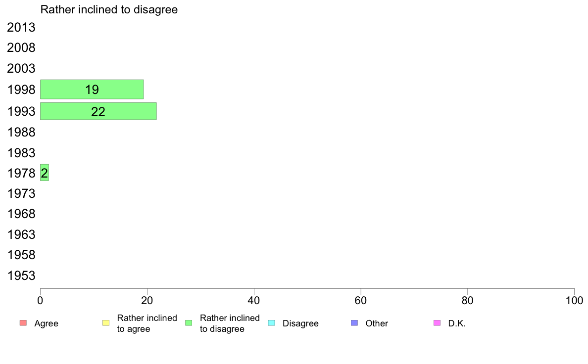Click the red Agree legend swatch

[x=23, y=323]
